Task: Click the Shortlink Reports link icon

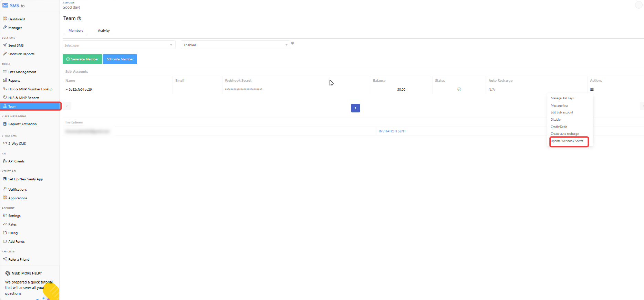Action: point(5,53)
